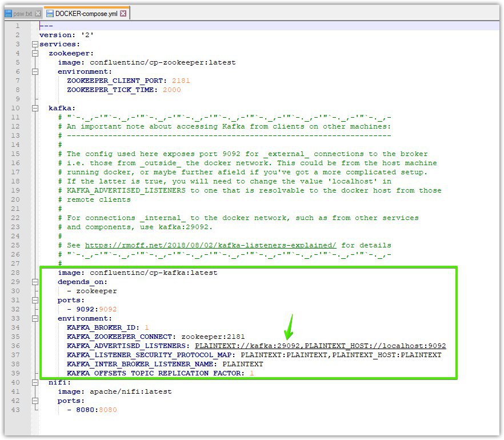
Task: Click KAFKA_OFFSETS_TOPIC_REPLICATION_FACTOR key
Action: 156,374
